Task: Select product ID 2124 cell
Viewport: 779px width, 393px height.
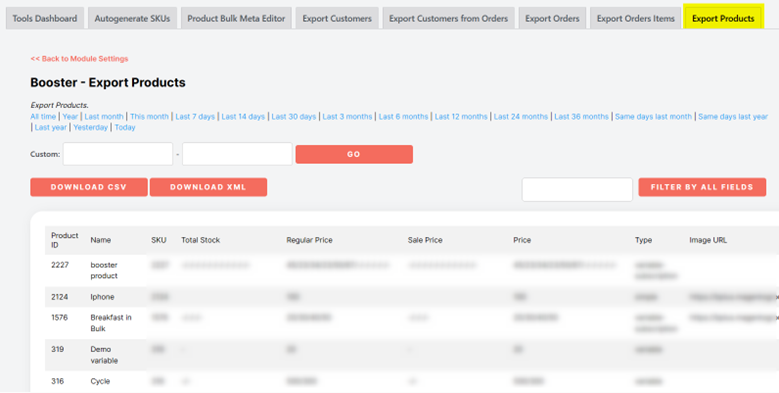Action: pos(60,297)
